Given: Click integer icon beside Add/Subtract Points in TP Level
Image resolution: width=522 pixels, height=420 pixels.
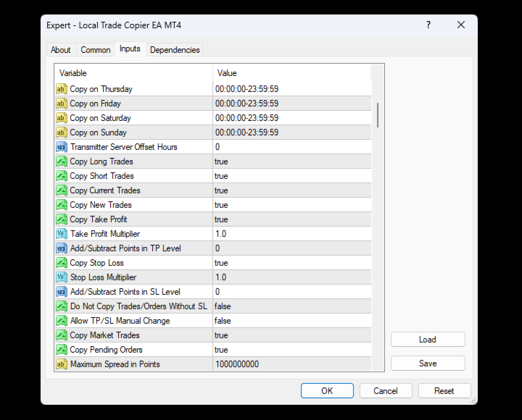Looking at the screenshot, I should [x=62, y=248].
